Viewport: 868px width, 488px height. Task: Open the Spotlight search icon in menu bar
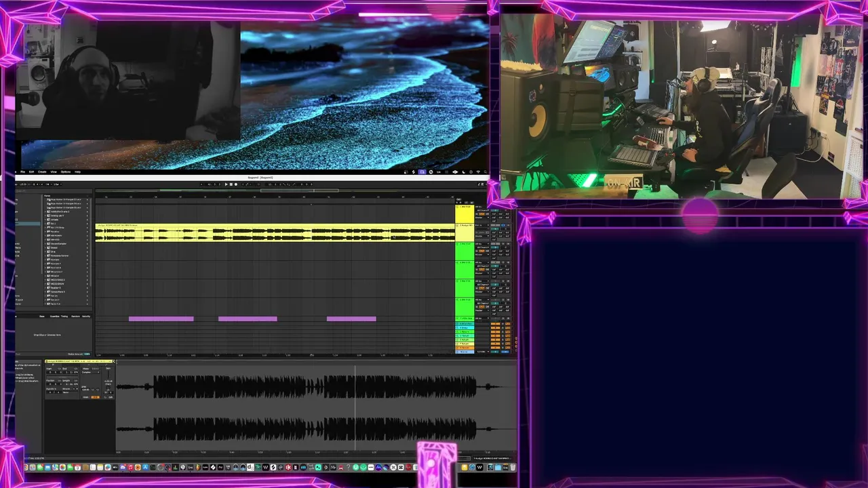tap(486, 171)
